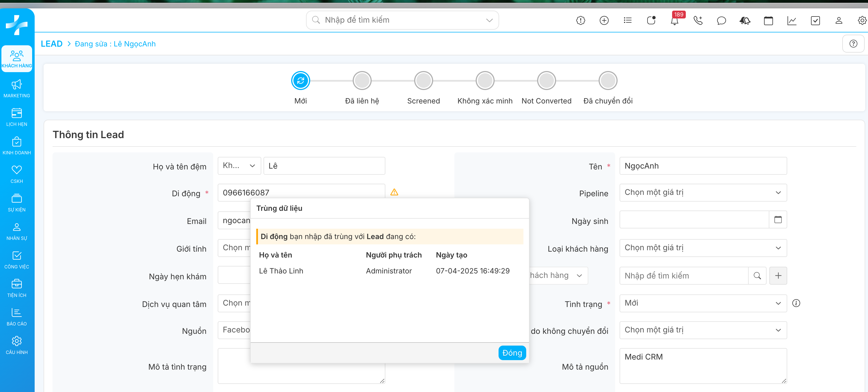Screen dimensions: 868x392
Task: Click the quick create plus icon
Action: [604, 21]
